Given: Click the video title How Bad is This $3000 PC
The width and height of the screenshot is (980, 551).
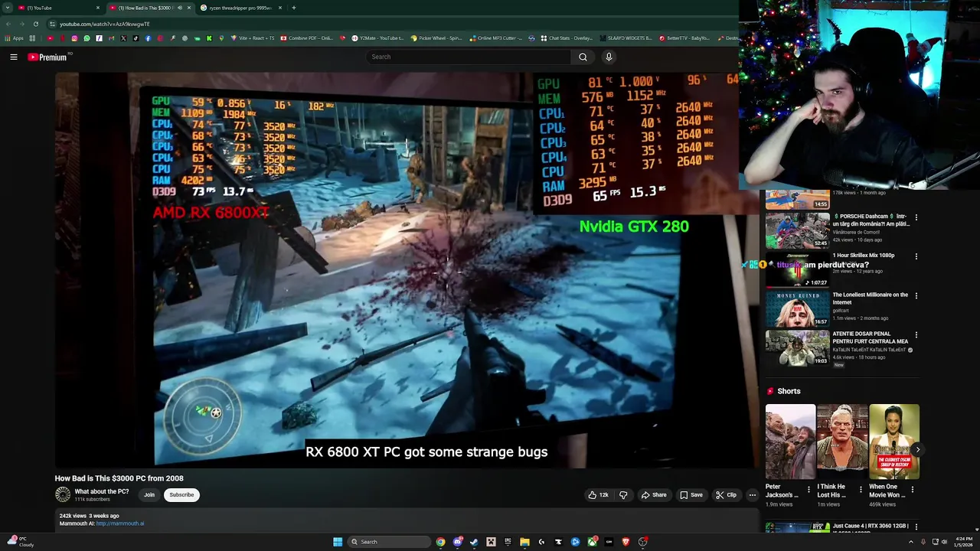Looking at the screenshot, I should coord(119,478).
